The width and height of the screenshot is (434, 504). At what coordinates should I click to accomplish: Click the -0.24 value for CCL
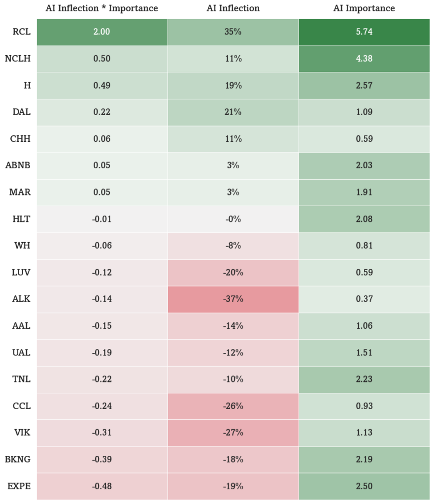(x=101, y=406)
